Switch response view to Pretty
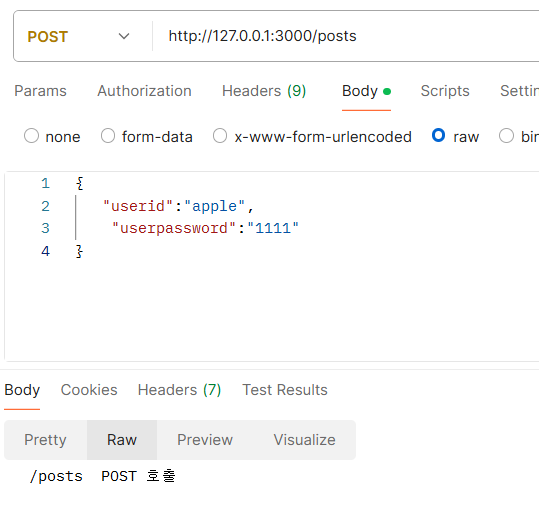This screenshot has width=539, height=513. coord(45,440)
